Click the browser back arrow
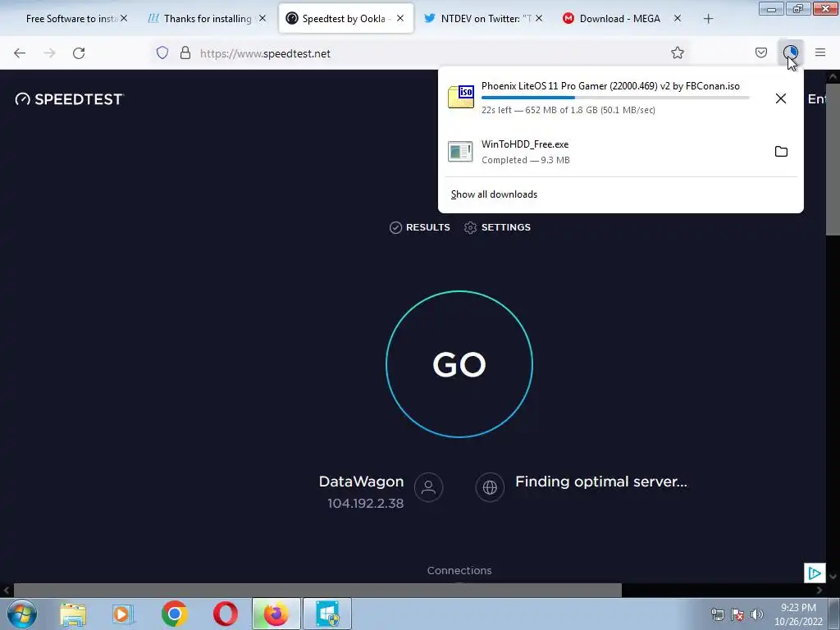Screen dimensions: 840x630 click(20, 53)
